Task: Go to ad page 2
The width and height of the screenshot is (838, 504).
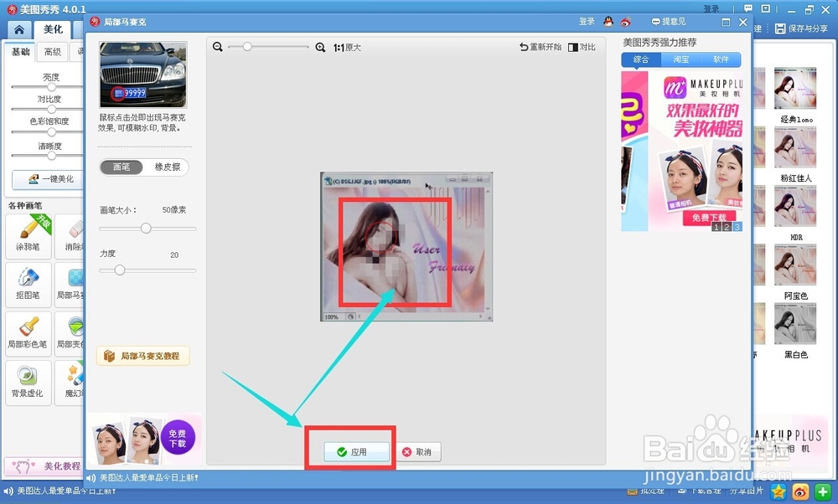Action: (727, 228)
